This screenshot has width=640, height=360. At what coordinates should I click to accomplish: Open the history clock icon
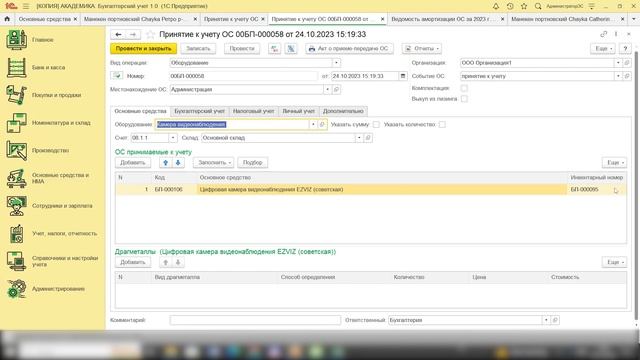[510, 6]
